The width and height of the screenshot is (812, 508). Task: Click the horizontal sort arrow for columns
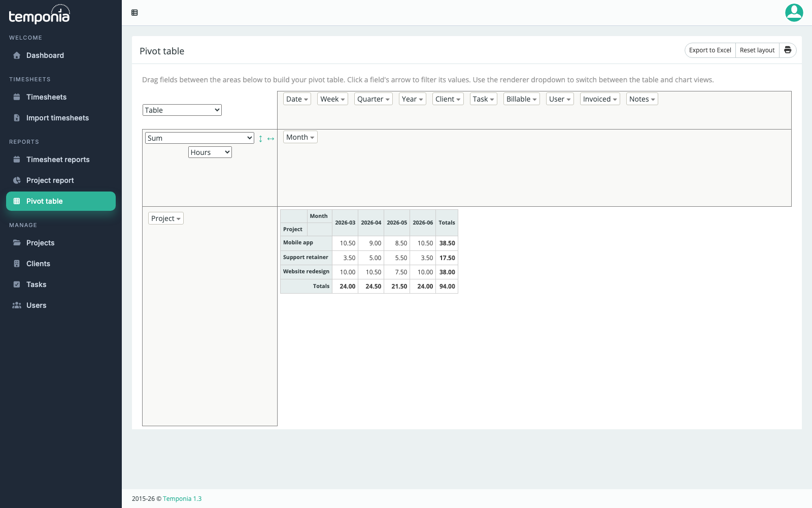click(270, 139)
